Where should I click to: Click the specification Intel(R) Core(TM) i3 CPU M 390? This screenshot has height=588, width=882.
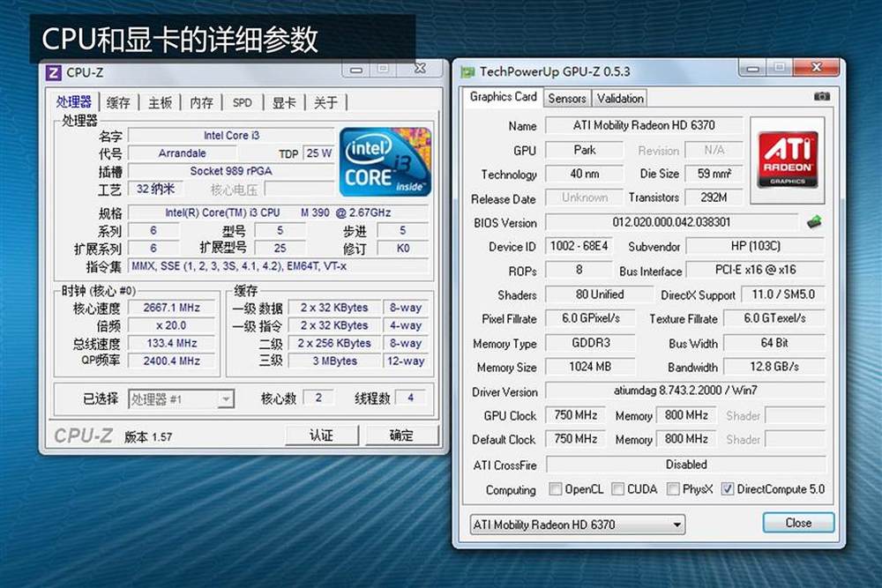click(278, 213)
